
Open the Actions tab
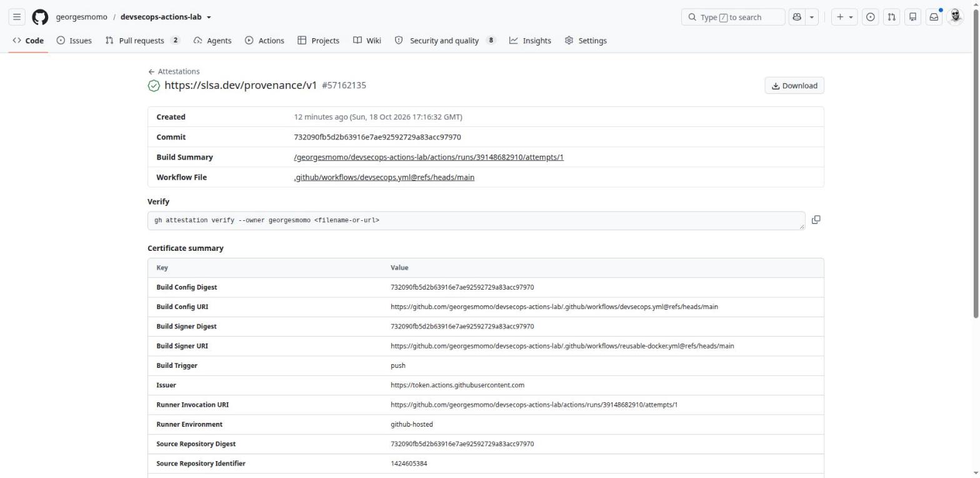click(x=264, y=41)
